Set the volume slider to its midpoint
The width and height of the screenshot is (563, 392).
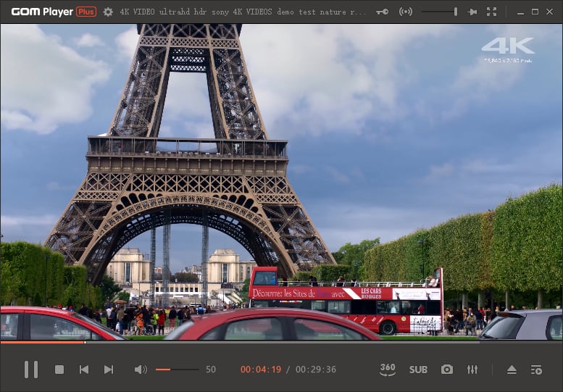point(177,370)
